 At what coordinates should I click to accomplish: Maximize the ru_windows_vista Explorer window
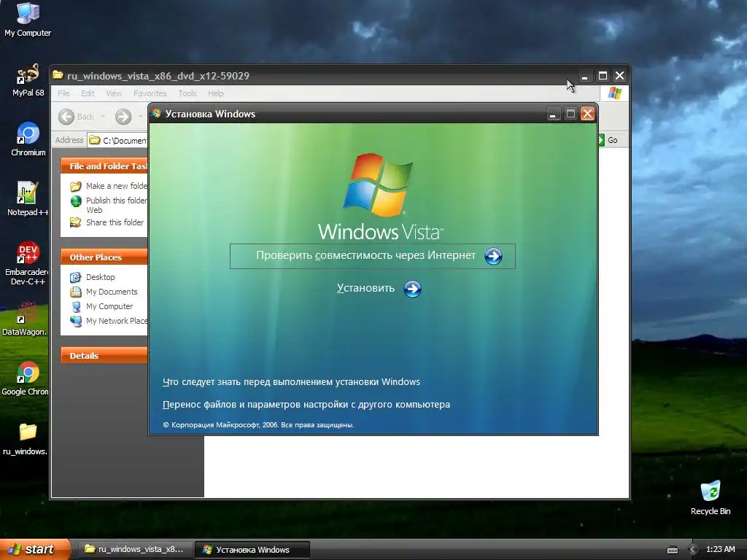click(x=603, y=76)
